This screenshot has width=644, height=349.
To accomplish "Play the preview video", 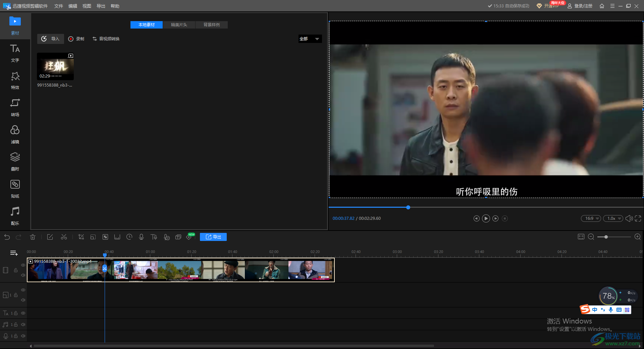I will coord(486,218).
